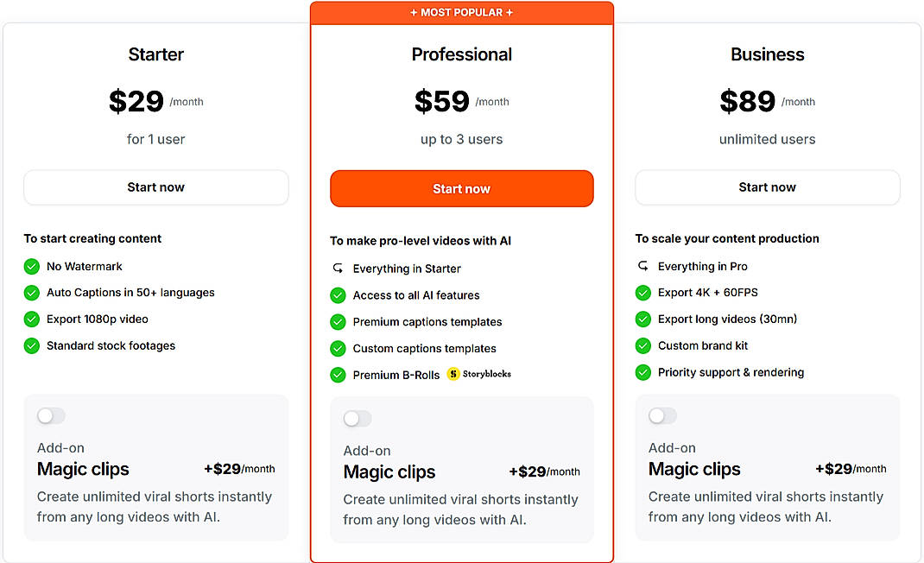Click the checkmark next to Custom brand kit

(x=642, y=346)
